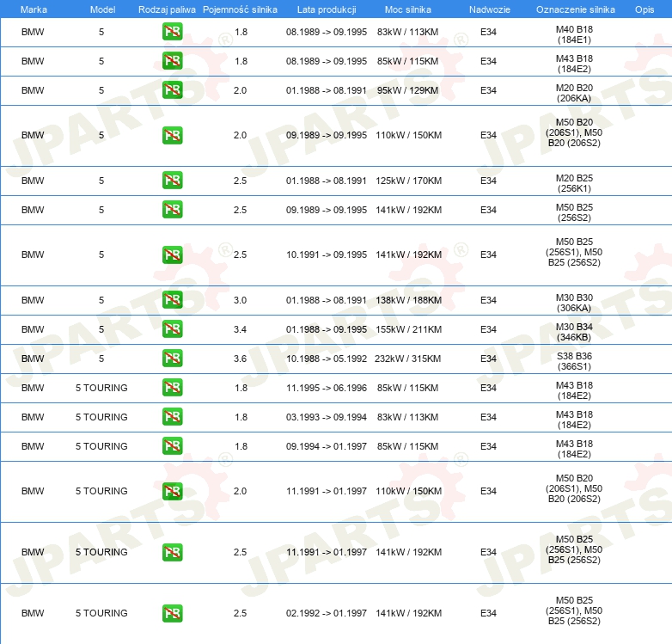This screenshot has height=644, width=672.
Task: Click power value 138kW / 188KM
Action: click(408, 301)
